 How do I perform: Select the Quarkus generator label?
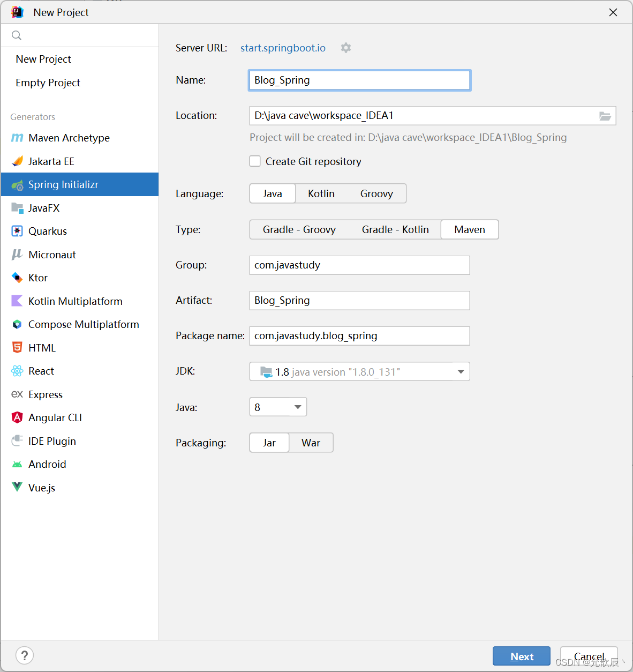[x=48, y=231]
